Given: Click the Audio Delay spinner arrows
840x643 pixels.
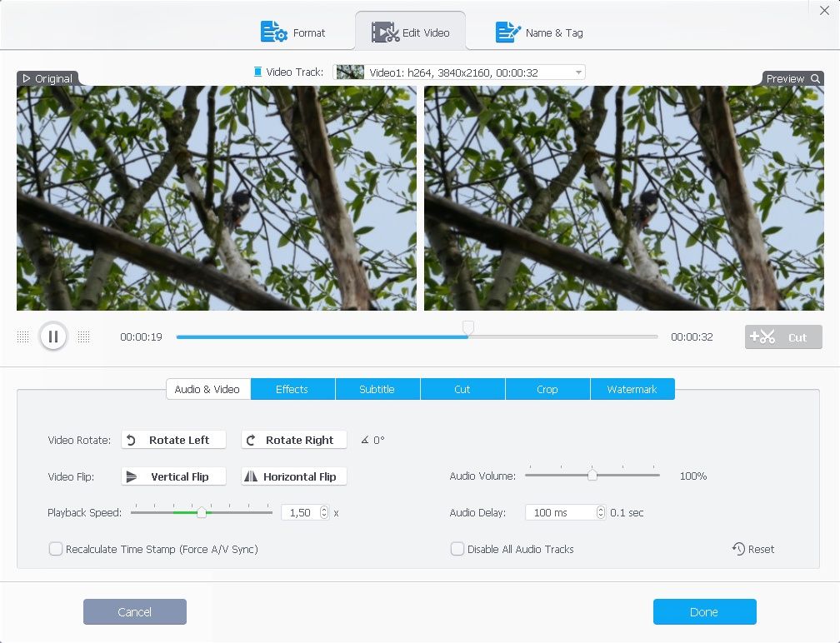Looking at the screenshot, I should (601, 512).
